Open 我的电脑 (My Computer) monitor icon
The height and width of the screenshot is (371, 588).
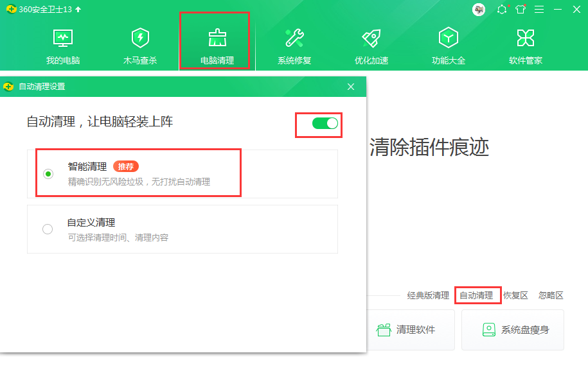click(63, 39)
